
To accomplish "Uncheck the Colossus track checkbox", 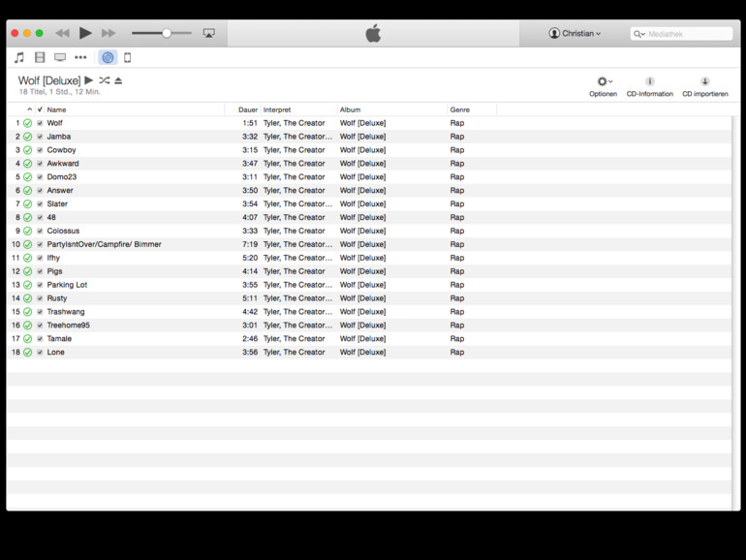I will [40, 231].
